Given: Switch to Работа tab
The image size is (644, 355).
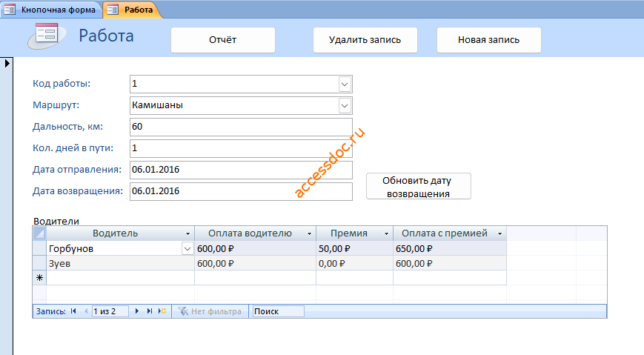Looking at the screenshot, I should click(x=131, y=10).
